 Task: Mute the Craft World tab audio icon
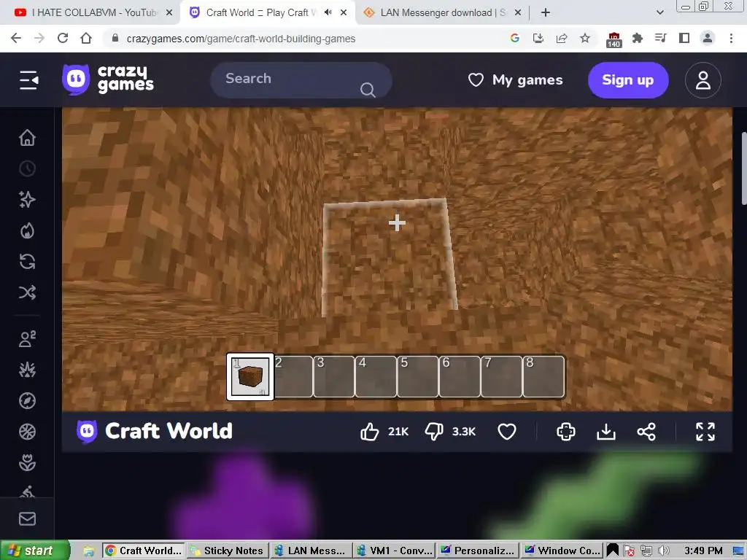328,13
